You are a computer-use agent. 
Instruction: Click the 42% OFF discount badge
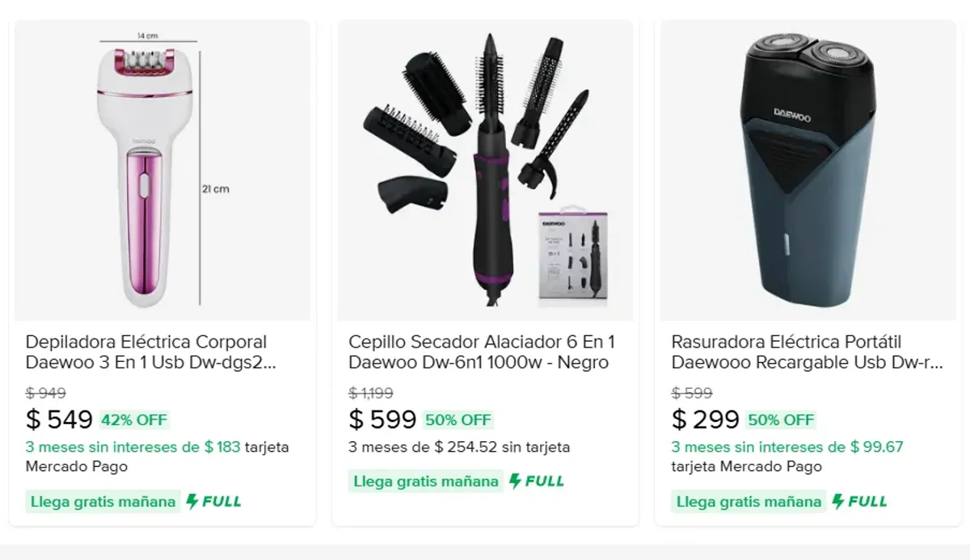133,420
